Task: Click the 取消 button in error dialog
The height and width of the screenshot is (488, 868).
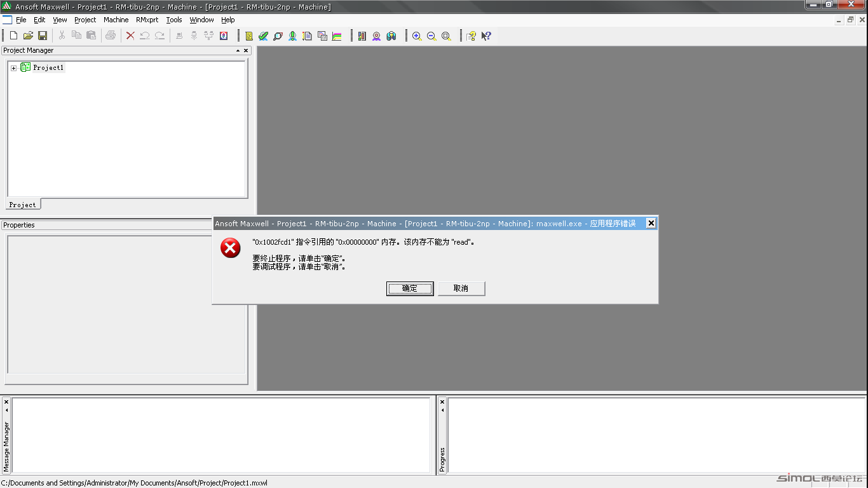Action: 461,288
